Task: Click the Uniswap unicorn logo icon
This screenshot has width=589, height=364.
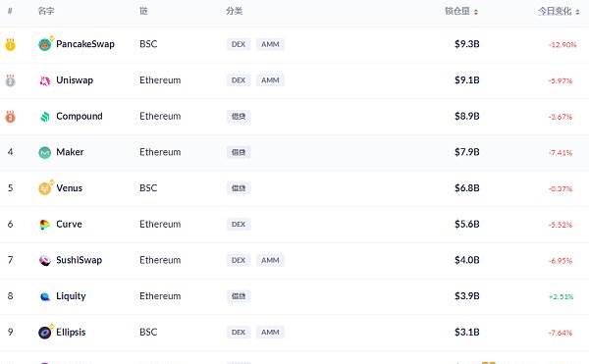Action: point(45,80)
